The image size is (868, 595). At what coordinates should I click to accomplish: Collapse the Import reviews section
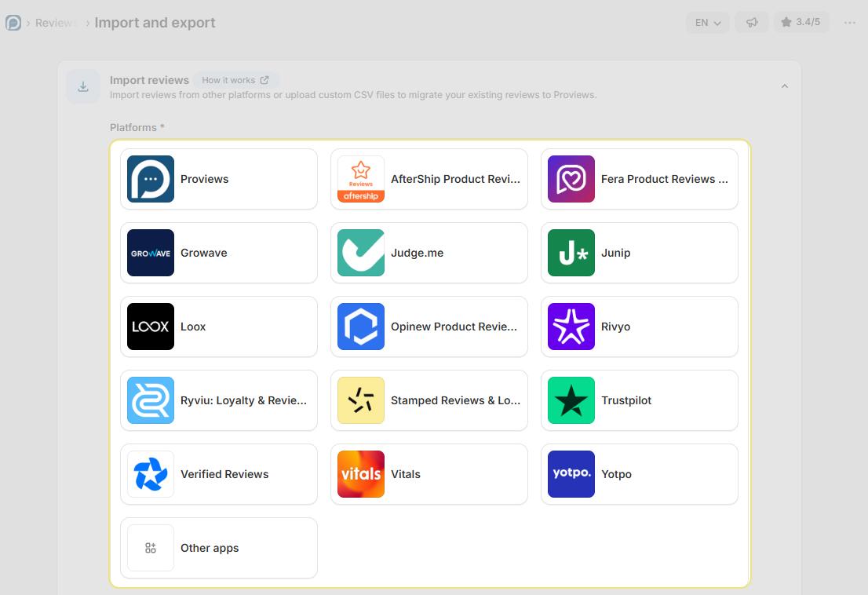click(784, 86)
